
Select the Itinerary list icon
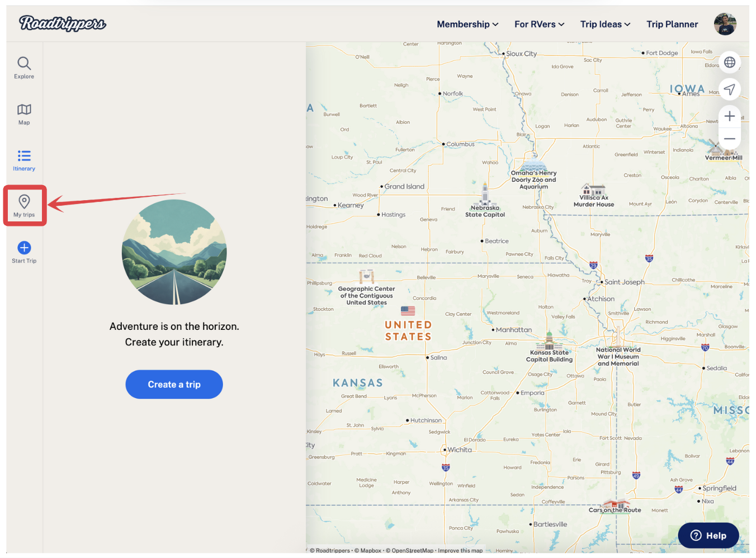[24, 155]
